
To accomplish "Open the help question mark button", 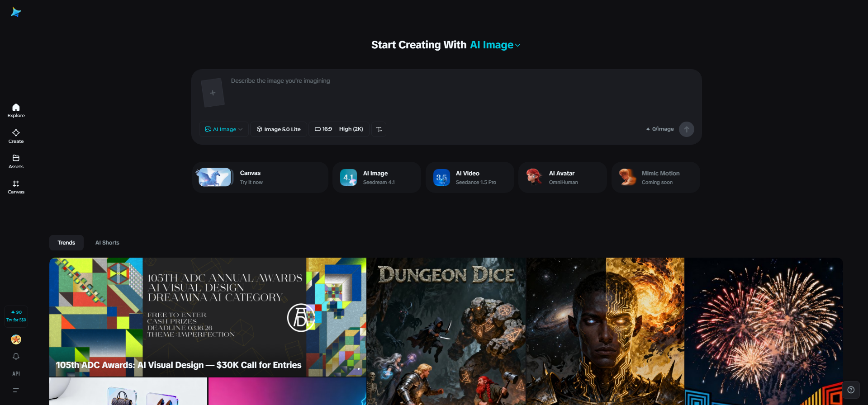I will click(x=851, y=390).
